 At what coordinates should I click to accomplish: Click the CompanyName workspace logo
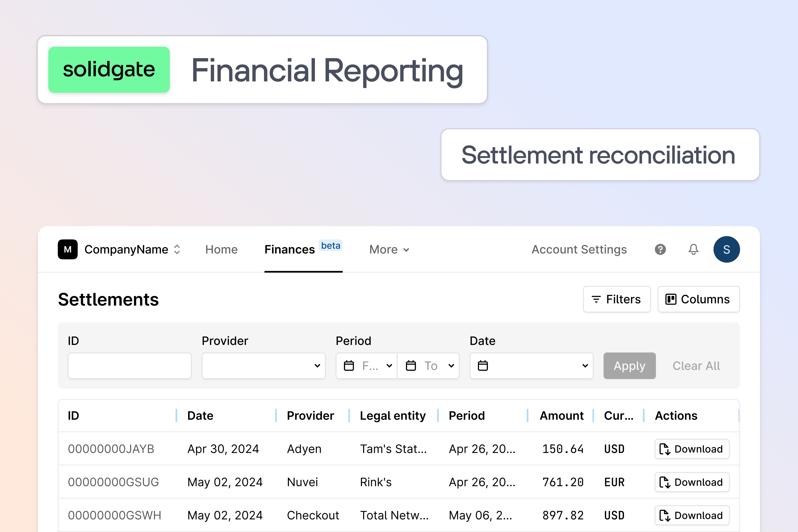tap(67, 250)
